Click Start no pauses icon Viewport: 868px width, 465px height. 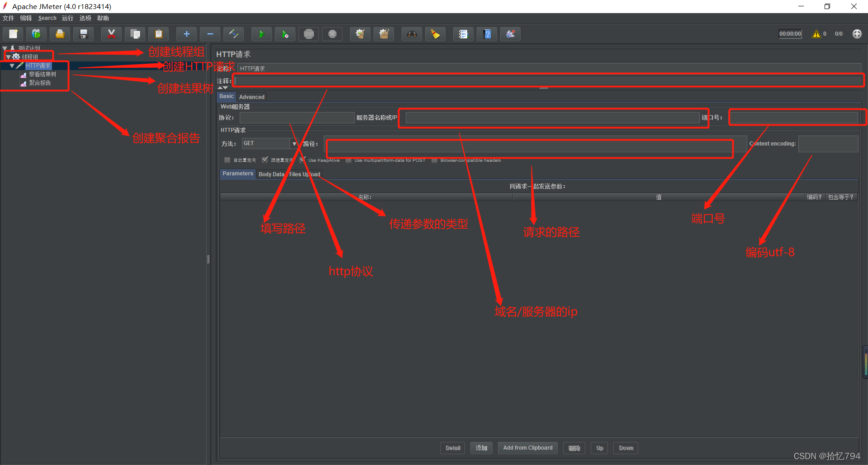pyautogui.click(x=285, y=34)
